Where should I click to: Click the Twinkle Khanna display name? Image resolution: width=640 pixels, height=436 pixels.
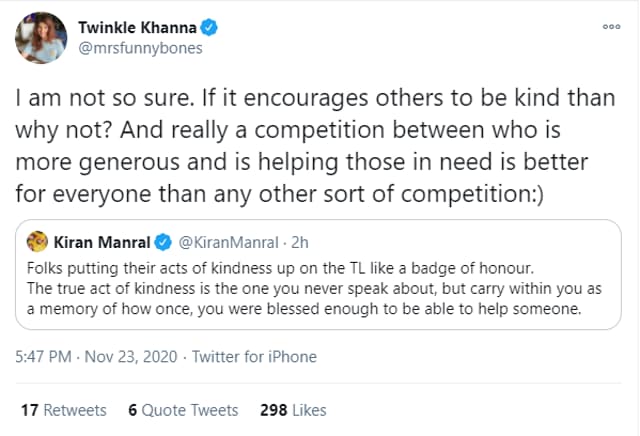coord(137,28)
